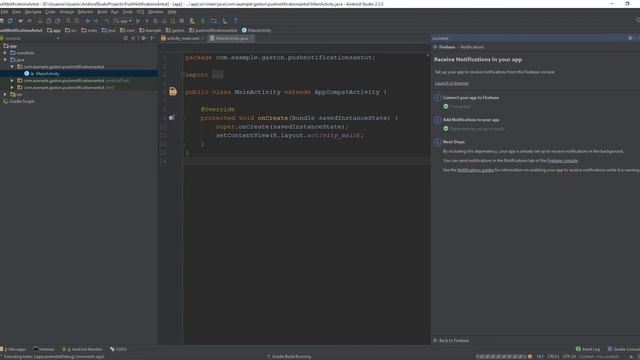Click the Stop square toolbar icon
640x360 pixels.
[x=182, y=21]
